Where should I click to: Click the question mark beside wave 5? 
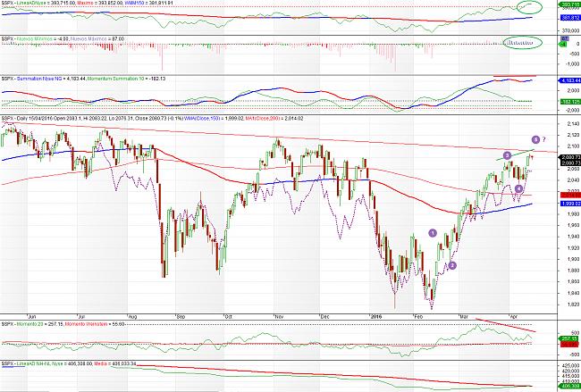(545, 139)
